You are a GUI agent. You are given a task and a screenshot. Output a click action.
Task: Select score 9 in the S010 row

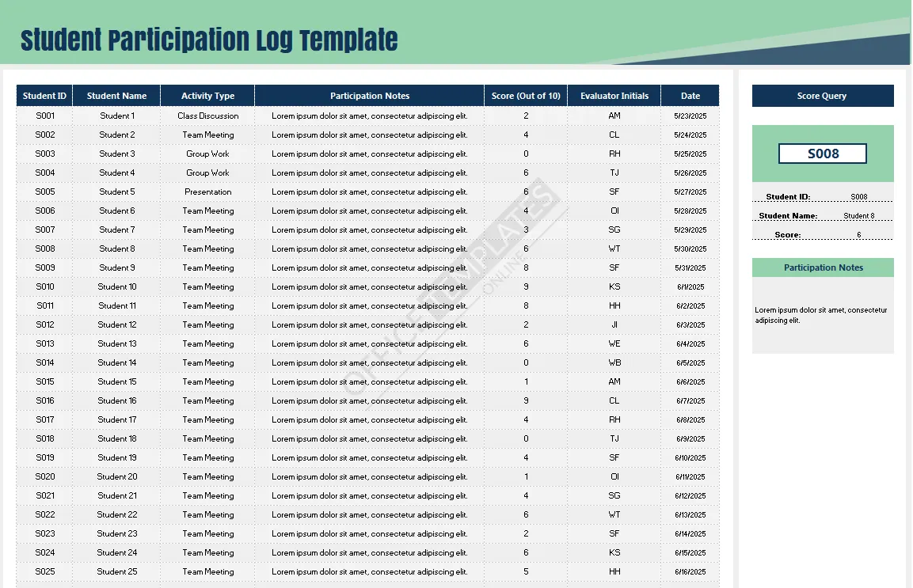[526, 286]
